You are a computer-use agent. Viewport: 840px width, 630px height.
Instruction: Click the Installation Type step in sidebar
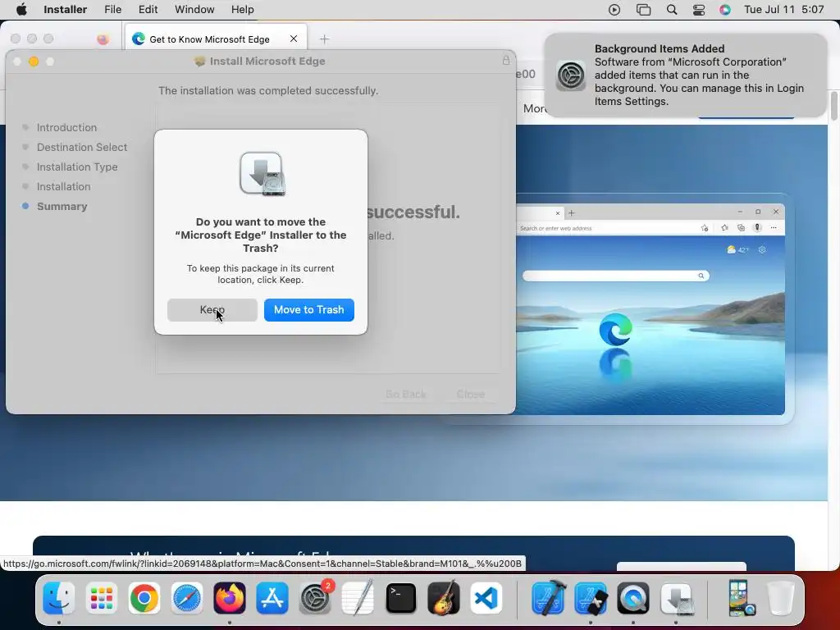click(77, 167)
